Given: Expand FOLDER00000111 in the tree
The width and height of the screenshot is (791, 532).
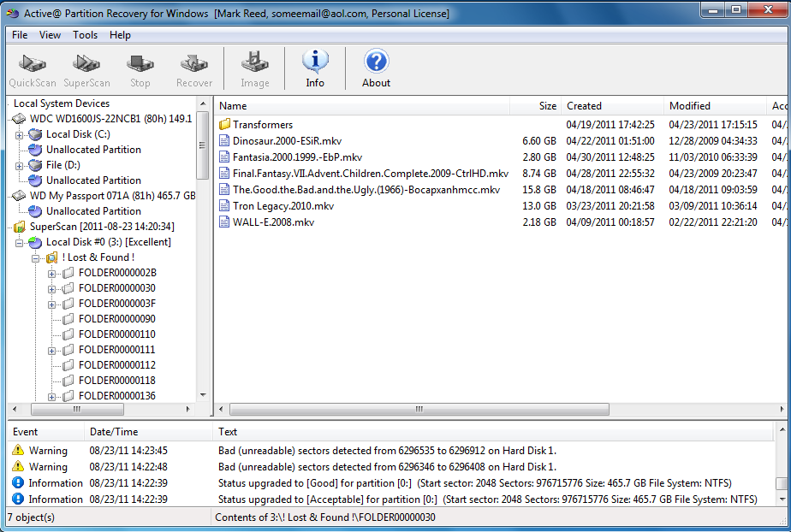Looking at the screenshot, I should [x=51, y=351].
